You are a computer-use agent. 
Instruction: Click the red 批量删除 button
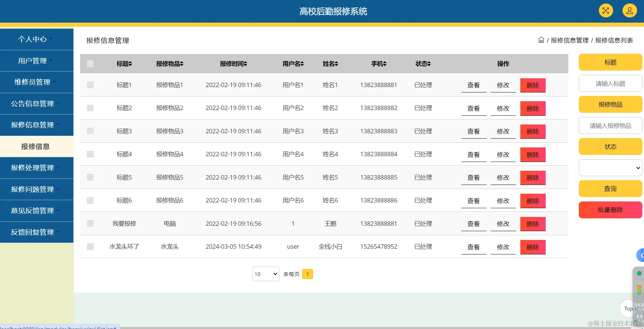(x=610, y=210)
